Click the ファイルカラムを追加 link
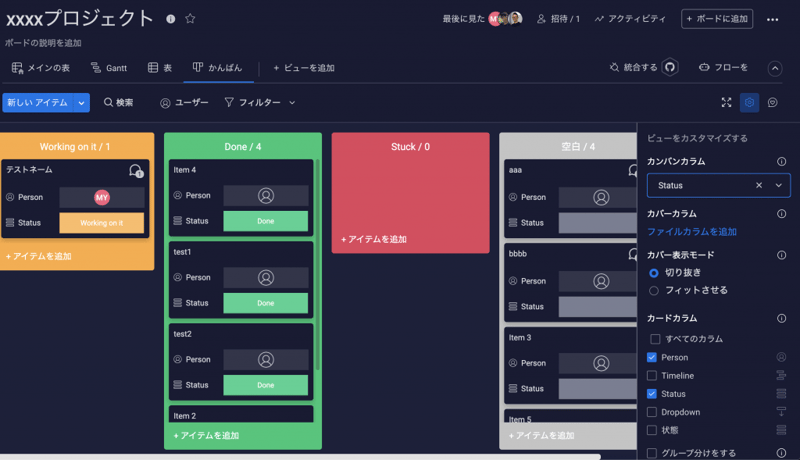800x460 pixels. (691, 231)
